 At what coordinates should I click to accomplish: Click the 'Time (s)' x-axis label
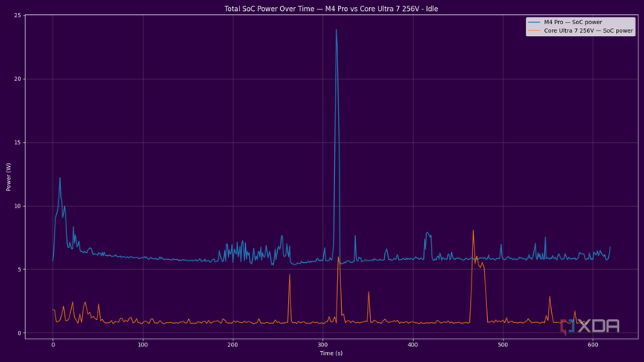(331, 353)
